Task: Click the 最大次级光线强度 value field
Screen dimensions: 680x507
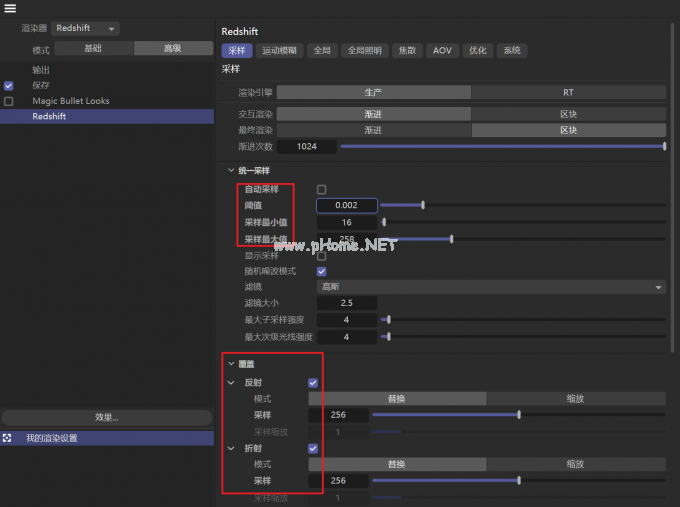Action: [347, 337]
